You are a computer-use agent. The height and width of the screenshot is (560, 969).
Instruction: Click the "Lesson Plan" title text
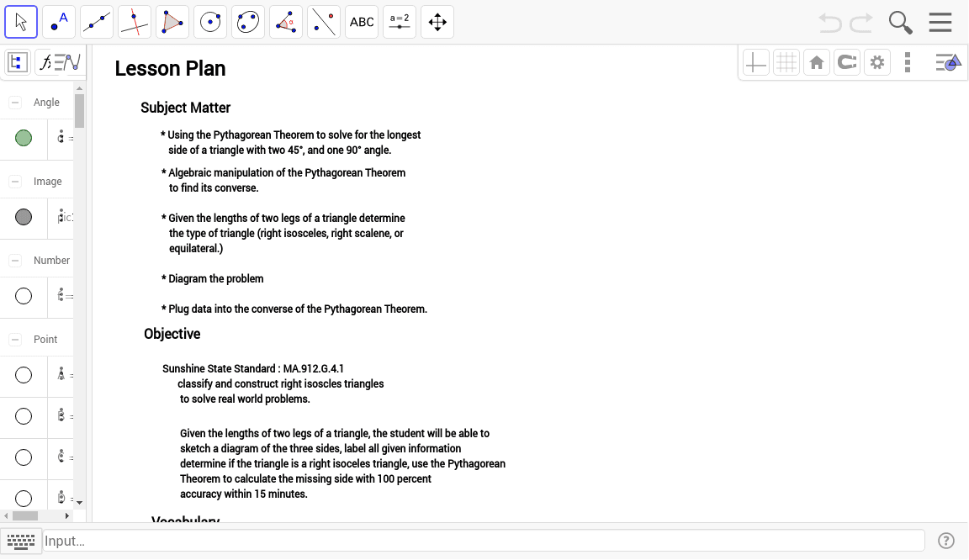[x=170, y=69]
